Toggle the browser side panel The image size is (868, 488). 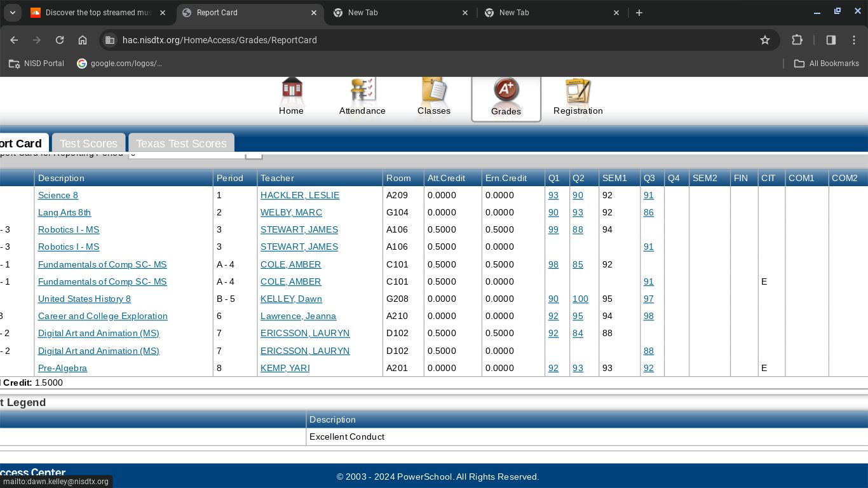coord(831,40)
